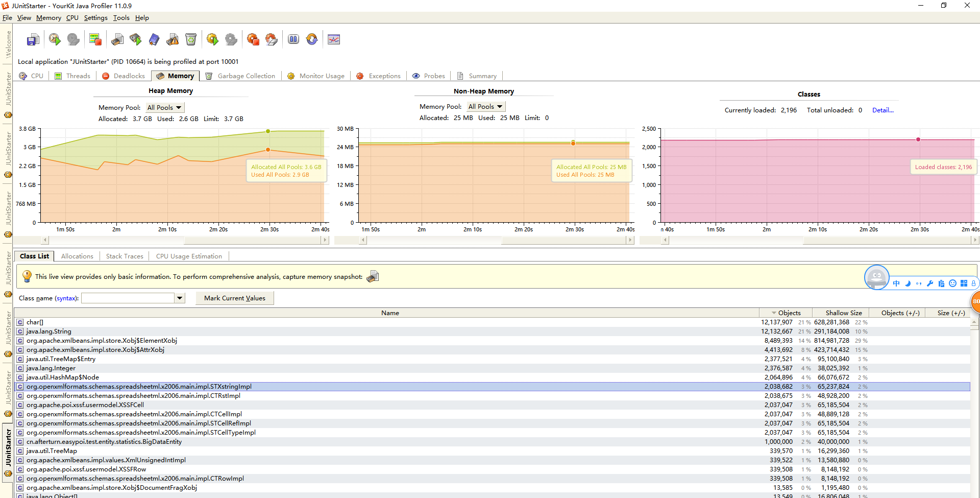This screenshot has width=980, height=498.
Task: Toggle the Chinese 中 input mode icon
Action: tap(896, 283)
